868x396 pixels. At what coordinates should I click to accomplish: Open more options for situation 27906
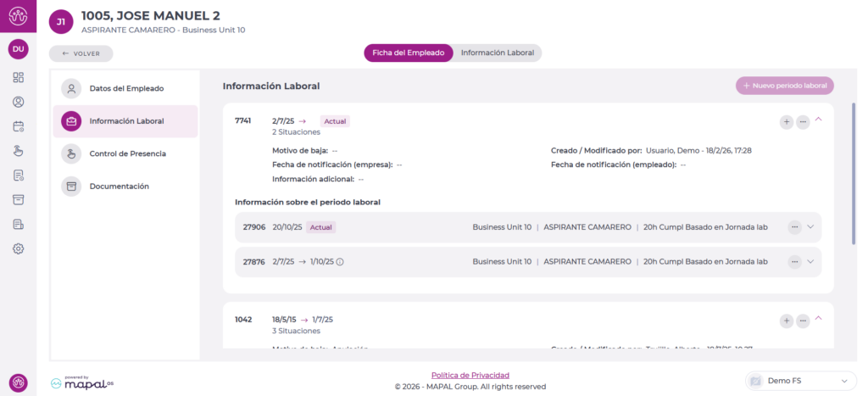(794, 227)
